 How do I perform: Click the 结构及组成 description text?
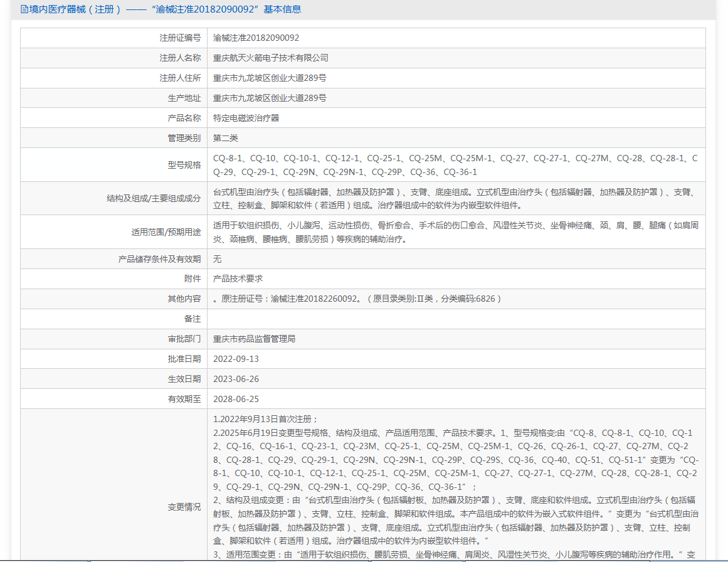click(456, 198)
